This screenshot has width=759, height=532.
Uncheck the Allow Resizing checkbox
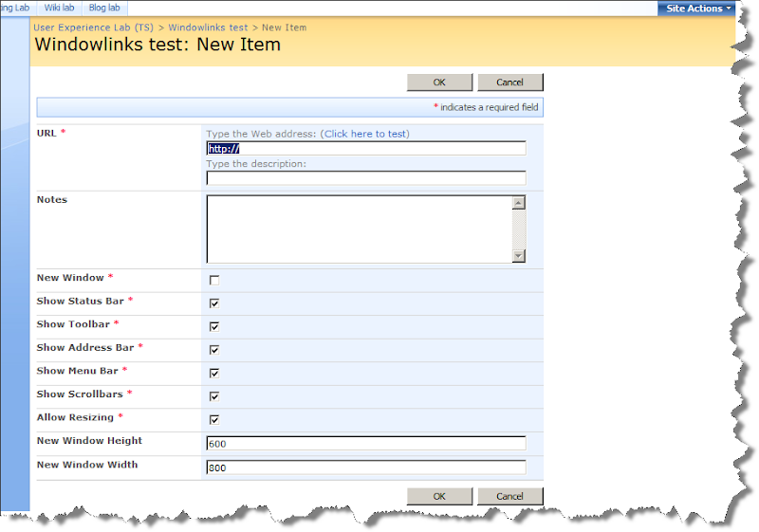coord(214,419)
